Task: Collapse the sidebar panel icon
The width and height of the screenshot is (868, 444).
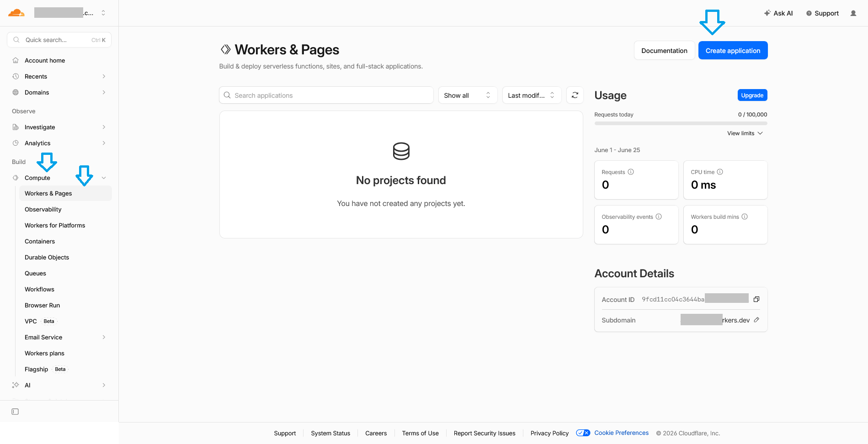Action: [x=15, y=412]
